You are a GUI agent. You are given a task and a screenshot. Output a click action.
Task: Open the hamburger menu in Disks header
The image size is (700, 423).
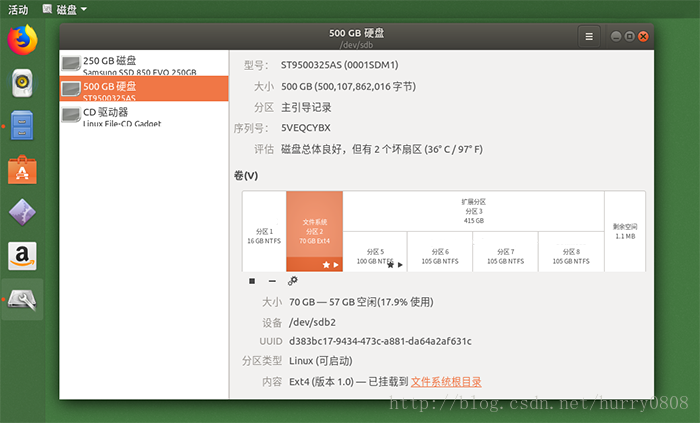pos(589,37)
